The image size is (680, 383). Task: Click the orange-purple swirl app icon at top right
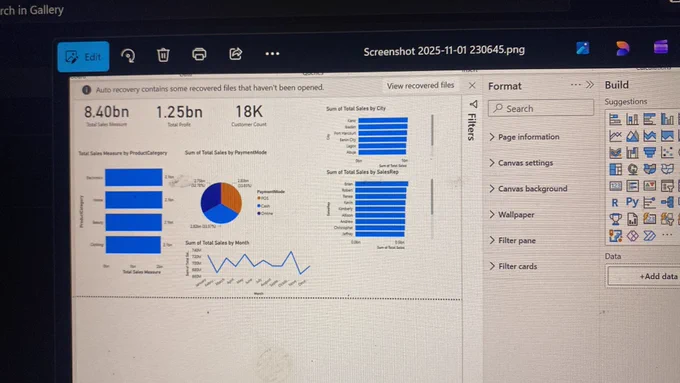622,48
